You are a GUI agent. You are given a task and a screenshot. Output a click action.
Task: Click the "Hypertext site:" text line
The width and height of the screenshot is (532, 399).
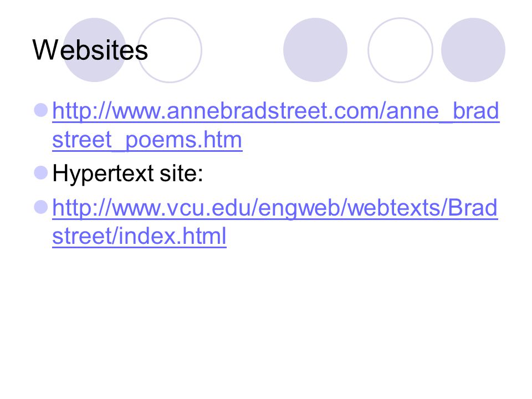pyautogui.click(x=127, y=173)
